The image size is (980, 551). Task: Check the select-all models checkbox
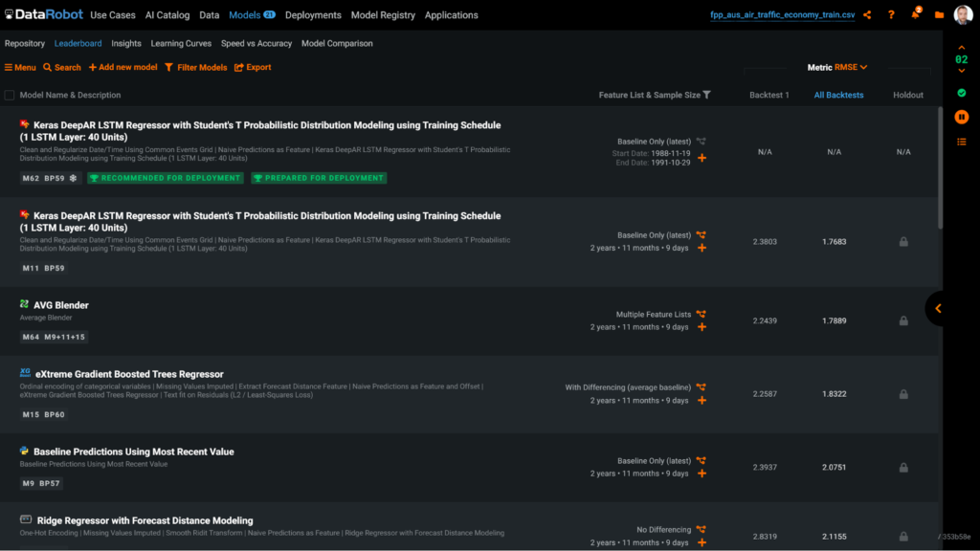[x=10, y=95]
